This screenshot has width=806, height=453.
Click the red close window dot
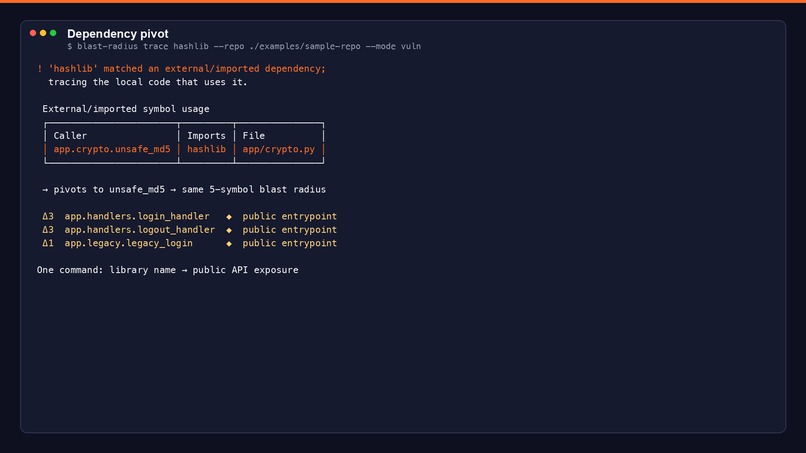click(x=33, y=33)
